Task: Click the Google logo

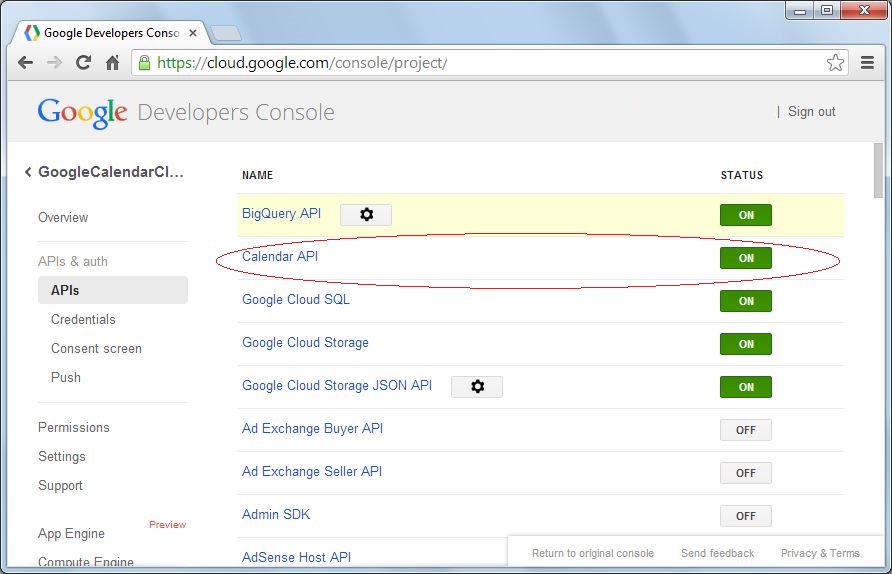Action: point(82,113)
